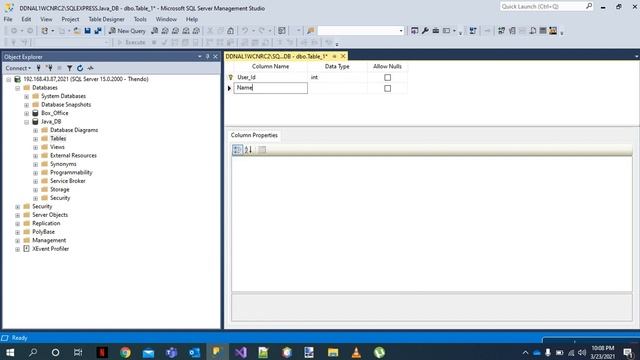Click the New Query toolbar button
Screen dimensions: 640x360
tap(127, 31)
